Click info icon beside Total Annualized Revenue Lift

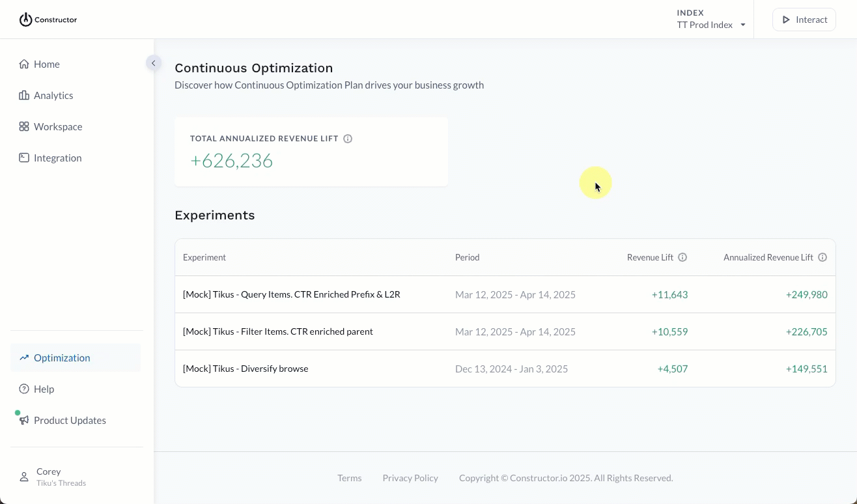348,139
